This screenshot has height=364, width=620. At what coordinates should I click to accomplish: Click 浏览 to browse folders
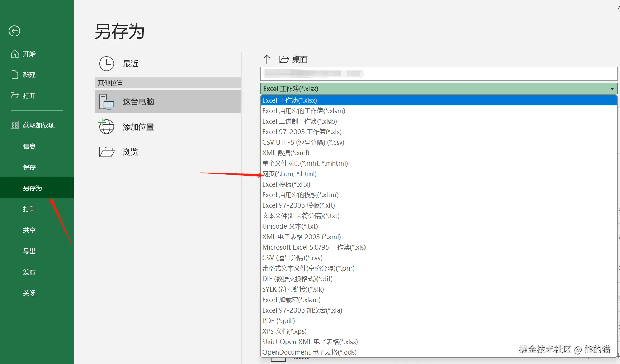click(x=168, y=152)
